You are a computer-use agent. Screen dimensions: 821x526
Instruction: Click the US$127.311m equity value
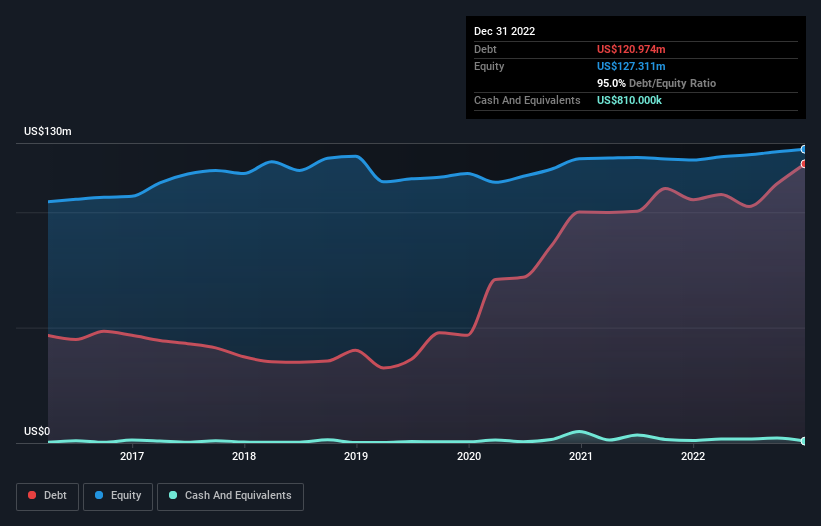point(631,66)
